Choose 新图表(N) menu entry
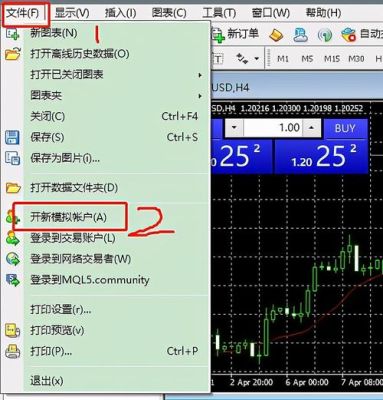 [117, 33]
